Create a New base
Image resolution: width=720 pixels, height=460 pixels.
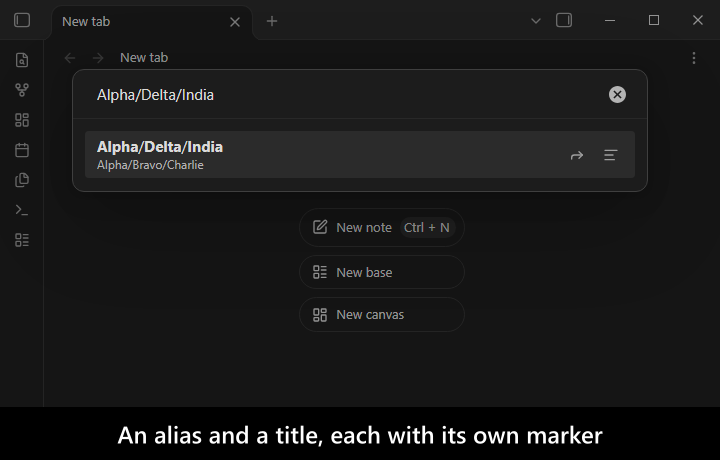(x=382, y=272)
